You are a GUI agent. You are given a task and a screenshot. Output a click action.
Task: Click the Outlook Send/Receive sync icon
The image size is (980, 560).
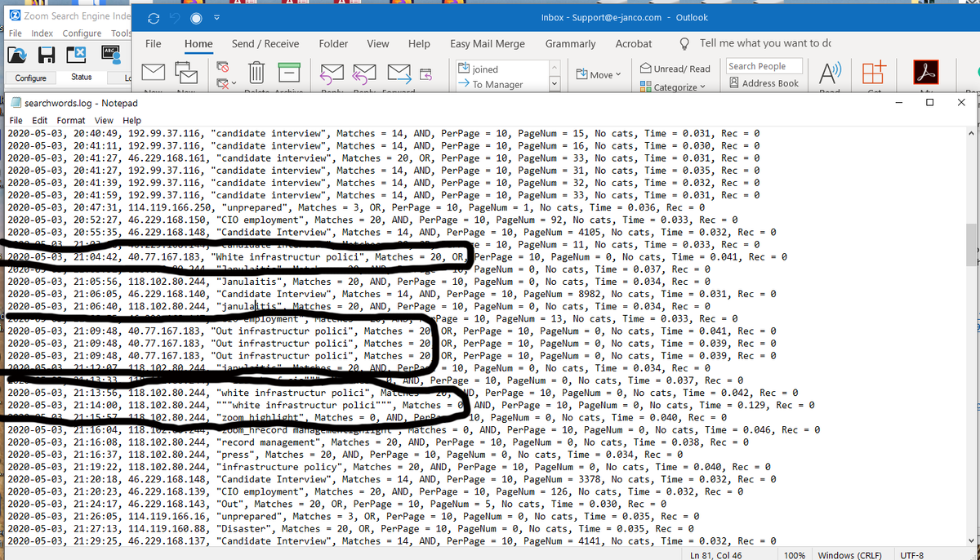tap(154, 18)
